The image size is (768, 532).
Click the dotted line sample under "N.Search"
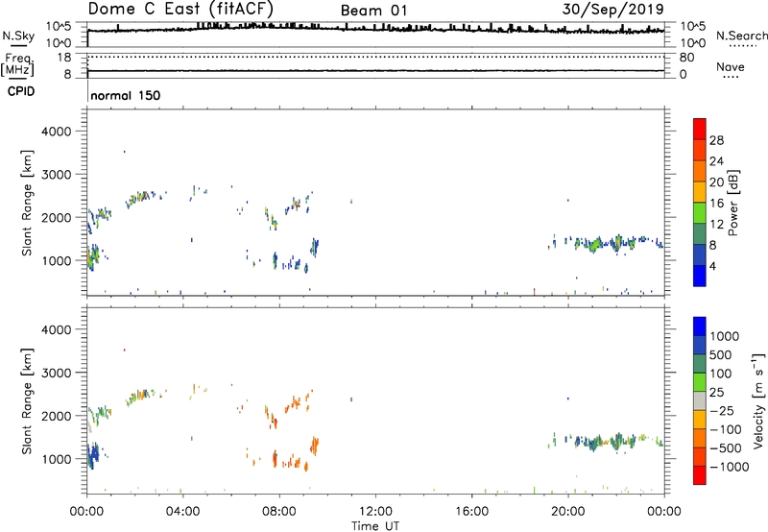tap(743, 46)
